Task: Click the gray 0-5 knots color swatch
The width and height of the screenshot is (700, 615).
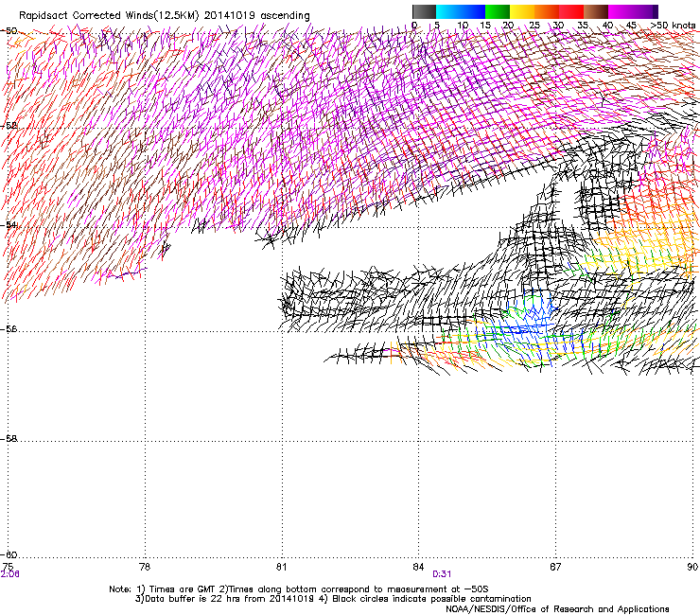Action: click(424, 11)
